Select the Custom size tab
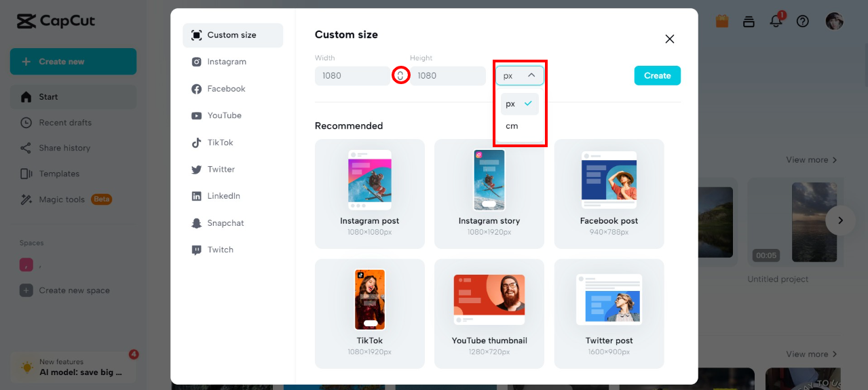 (233, 35)
